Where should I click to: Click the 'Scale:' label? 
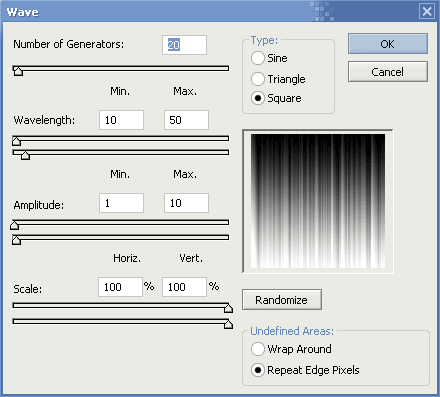point(28,289)
